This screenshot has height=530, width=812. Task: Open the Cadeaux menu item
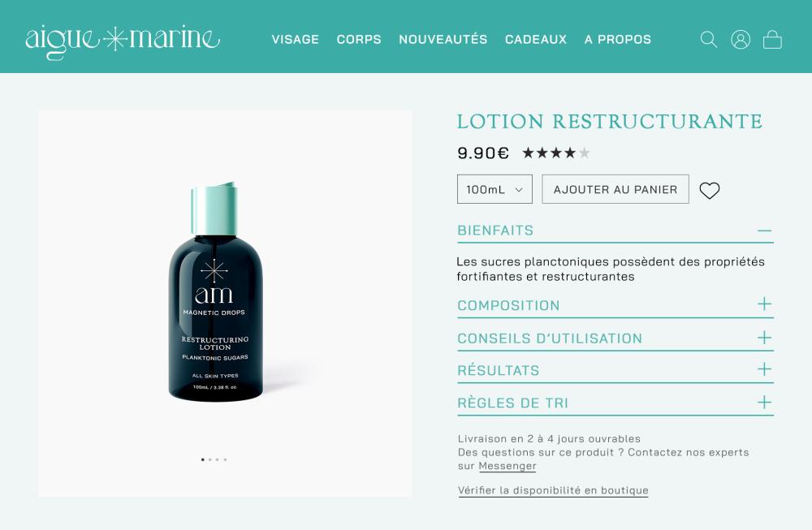pos(536,39)
